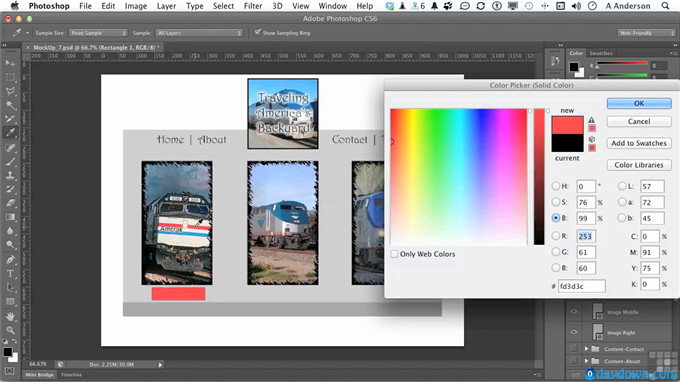The image size is (680, 382).
Task: Click OK in the Color Picker
Action: (x=639, y=103)
